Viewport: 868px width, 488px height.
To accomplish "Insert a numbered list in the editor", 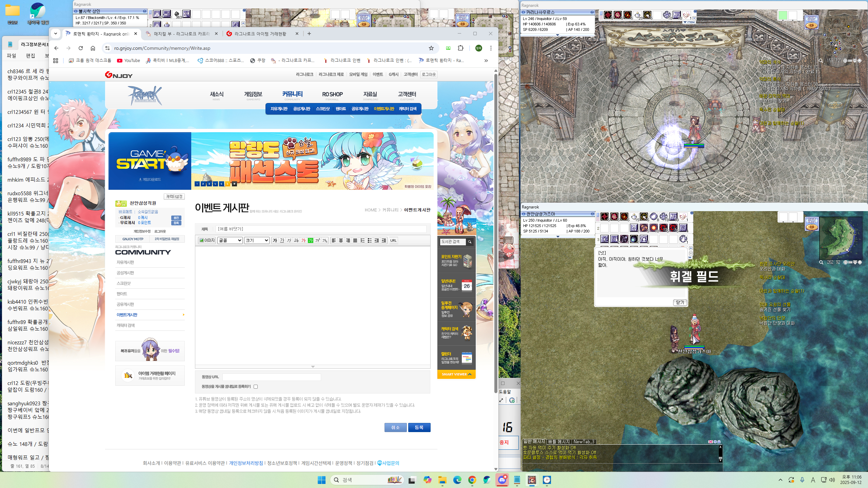I will tap(362, 240).
